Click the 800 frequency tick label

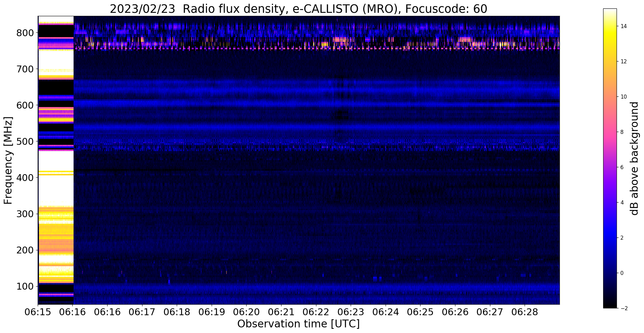25,33
